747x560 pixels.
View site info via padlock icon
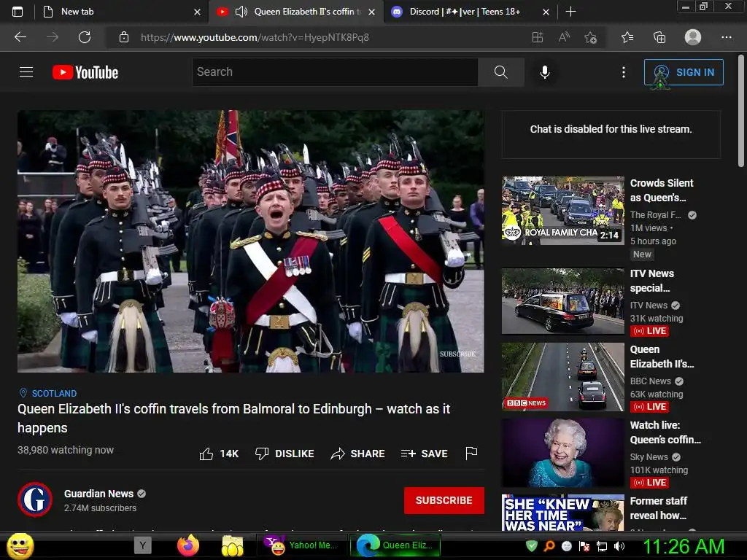[124, 37]
